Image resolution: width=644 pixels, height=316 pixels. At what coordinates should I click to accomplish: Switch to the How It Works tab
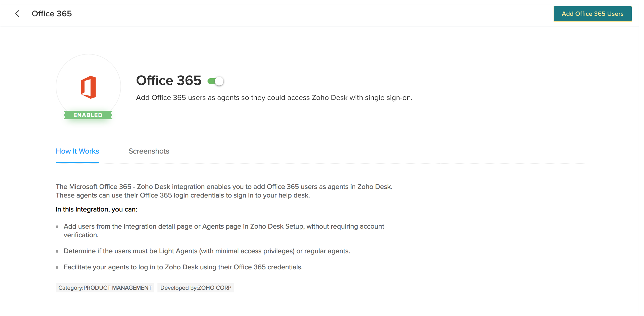[x=77, y=151]
